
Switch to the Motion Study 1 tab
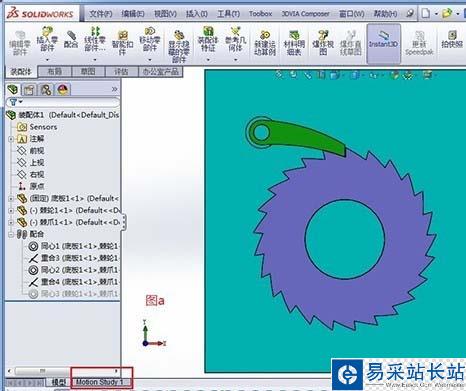tap(99, 382)
